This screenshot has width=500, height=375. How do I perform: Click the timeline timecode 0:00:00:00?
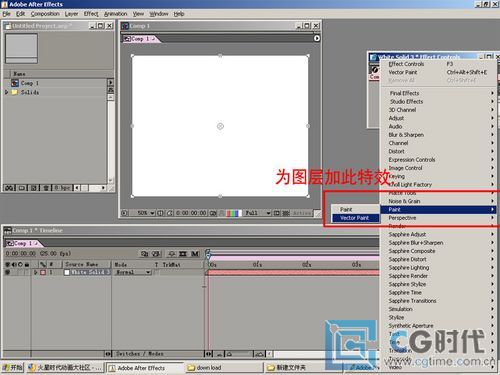21,254
